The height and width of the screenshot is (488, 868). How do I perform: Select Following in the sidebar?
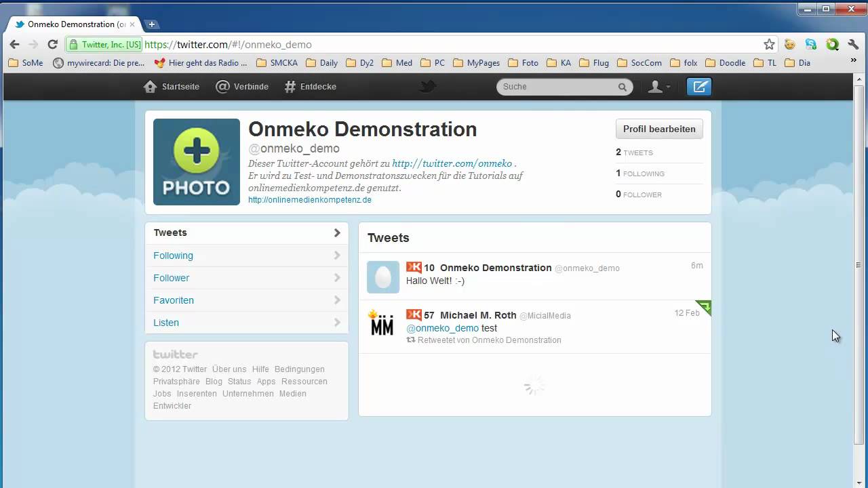coord(247,256)
